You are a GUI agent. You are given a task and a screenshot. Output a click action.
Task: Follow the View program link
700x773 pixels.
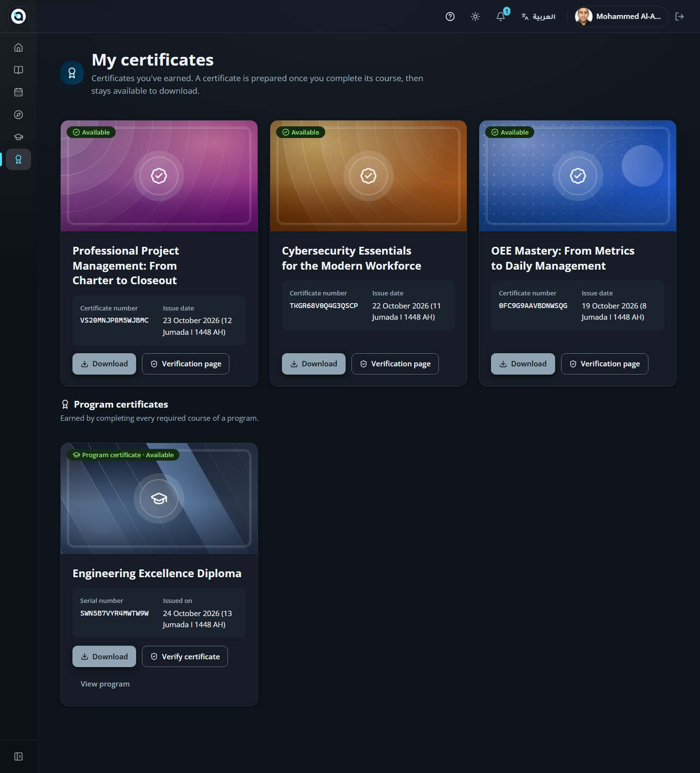point(105,684)
